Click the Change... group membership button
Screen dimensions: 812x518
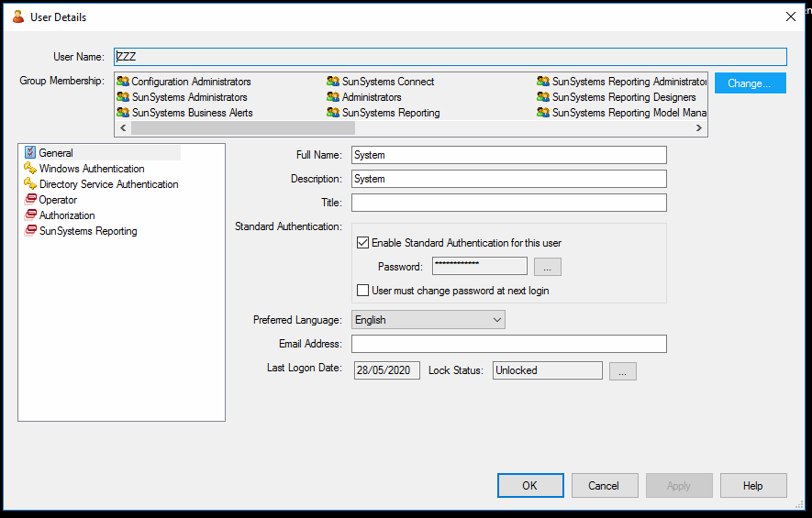point(751,83)
